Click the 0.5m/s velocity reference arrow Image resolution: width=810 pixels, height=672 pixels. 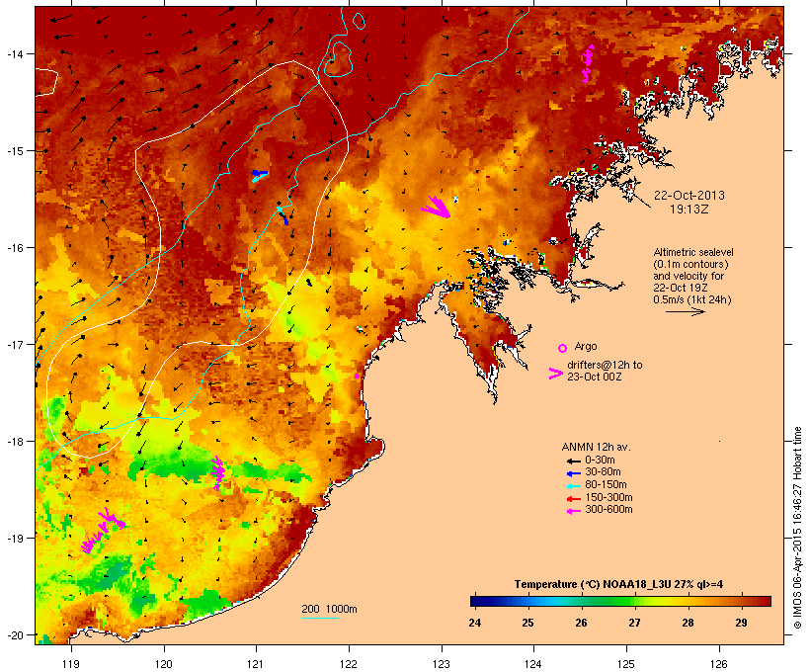685,311
